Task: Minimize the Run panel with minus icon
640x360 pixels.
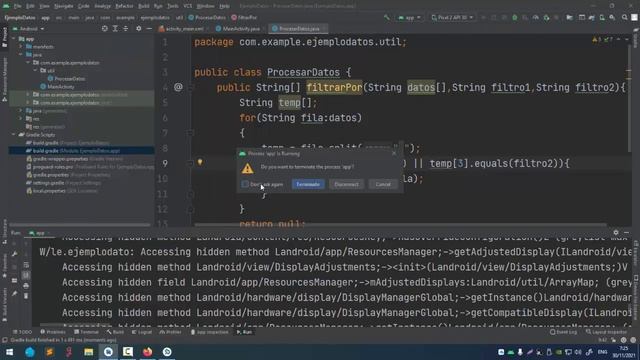Action: click(627, 233)
